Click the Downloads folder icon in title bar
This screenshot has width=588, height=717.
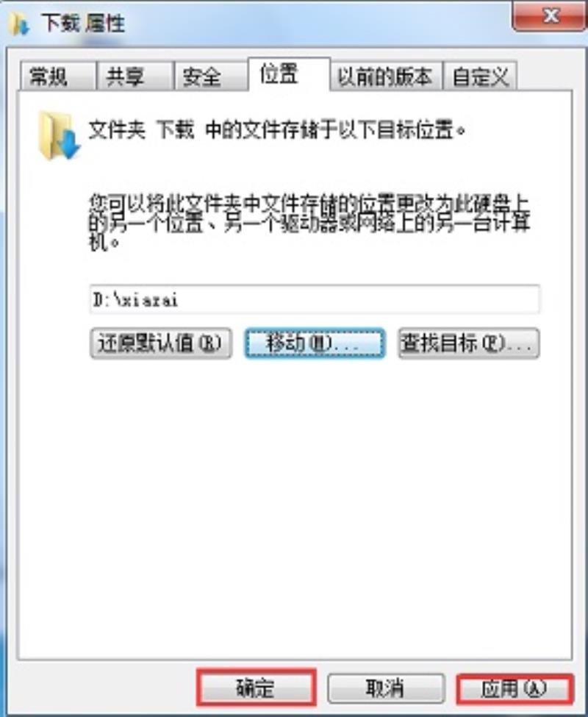(19, 24)
